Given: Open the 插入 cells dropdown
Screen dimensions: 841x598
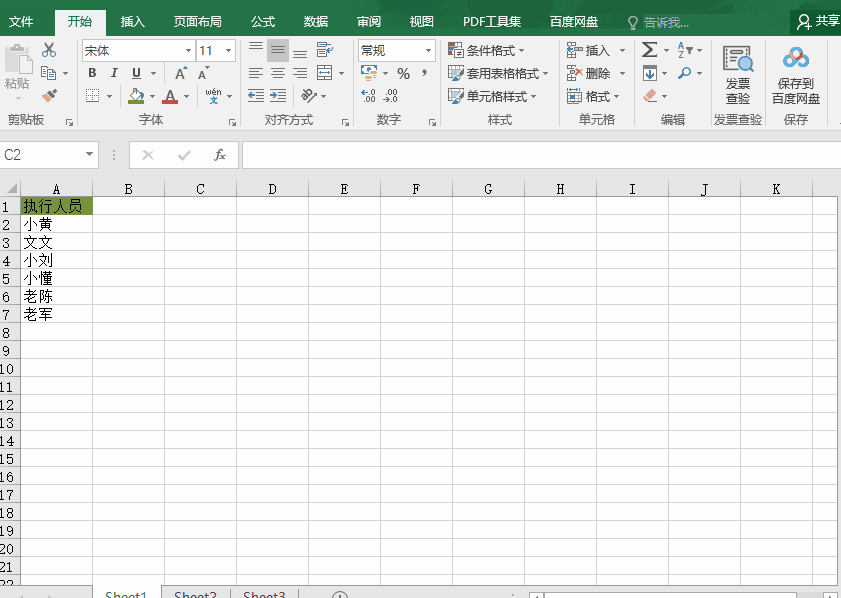Looking at the screenshot, I should point(622,50).
